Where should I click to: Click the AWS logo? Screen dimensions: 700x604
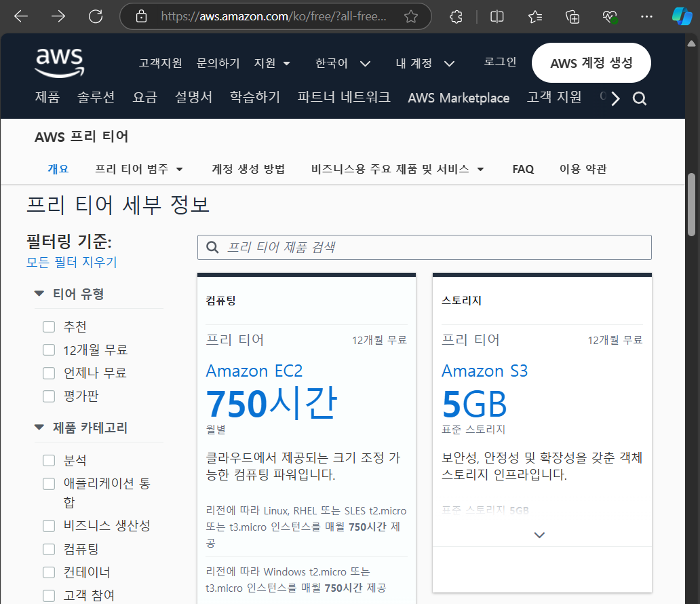coord(60,62)
